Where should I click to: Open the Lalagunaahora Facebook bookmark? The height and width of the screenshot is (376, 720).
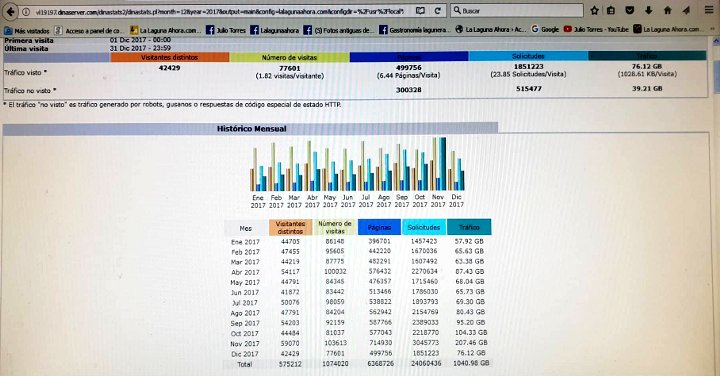pyautogui.click(x=275, y=30)
